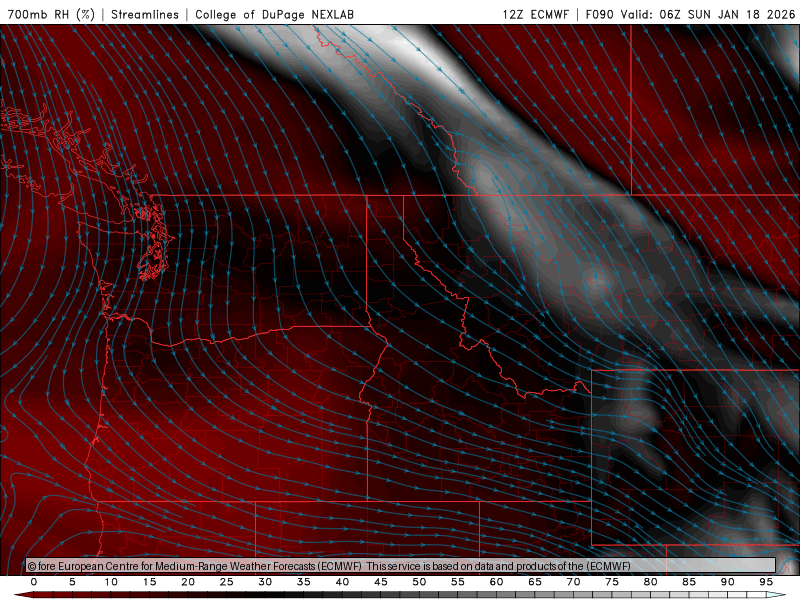800x600 pixels.
Task: Click the colorbar label "20"
Action: 188,582
